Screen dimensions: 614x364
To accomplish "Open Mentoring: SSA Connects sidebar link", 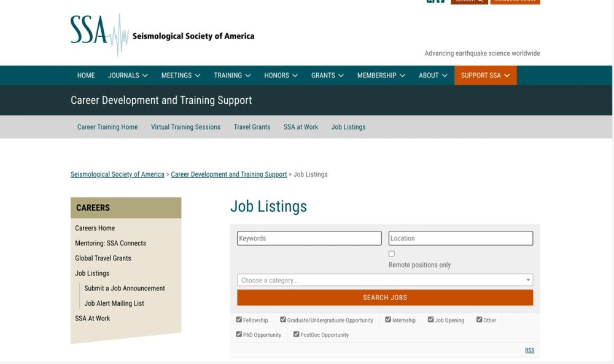I will 111,243.
